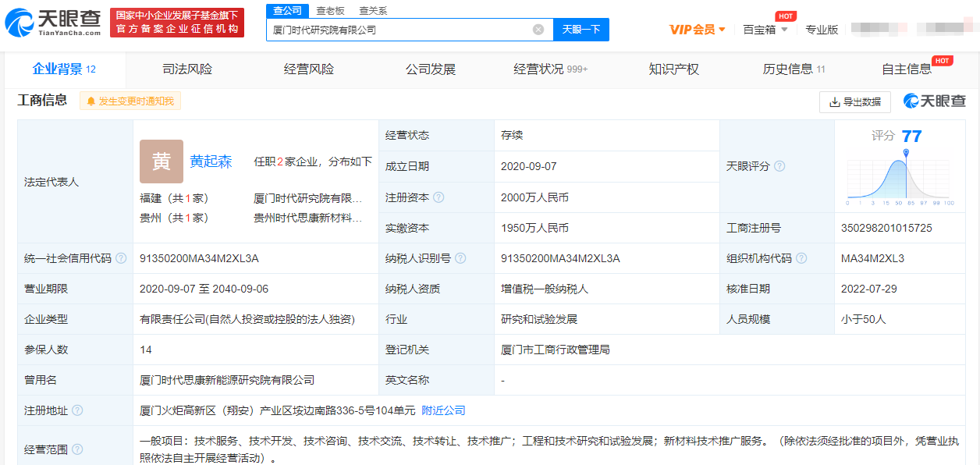The image size is (980, 465).
Task: Click the 发生变更时通知我 notification button
Action: coord(130,101)
